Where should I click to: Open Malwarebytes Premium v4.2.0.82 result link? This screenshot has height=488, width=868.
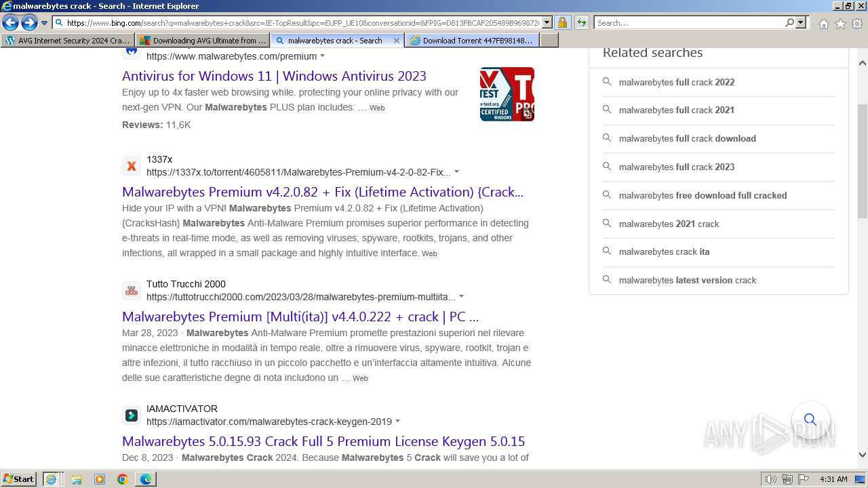[x=323, y=192]
